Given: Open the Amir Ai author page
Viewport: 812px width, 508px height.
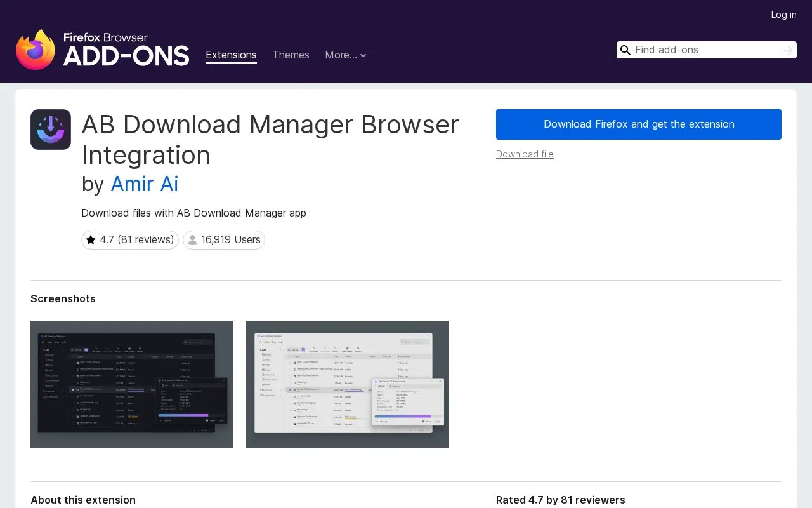Looking at the screenshot, I should coord(145,184).
